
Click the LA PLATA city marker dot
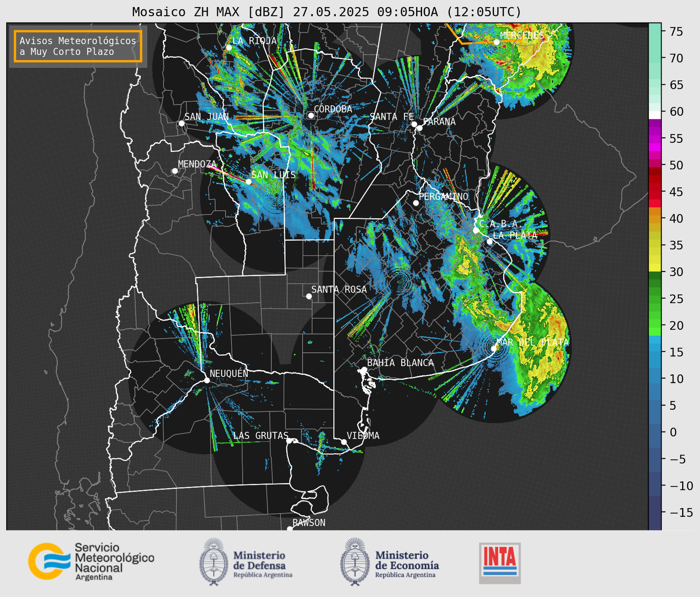[x=490, y=242]
